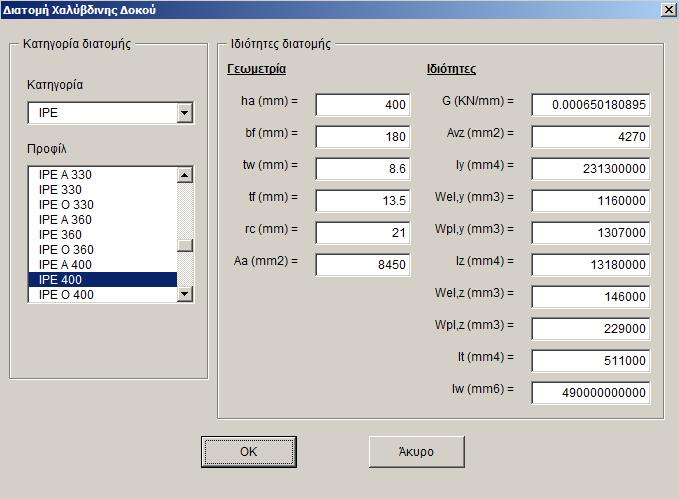Close the dialog with the X button
This screenshot has width=679, height=499.
click(669, 10)
